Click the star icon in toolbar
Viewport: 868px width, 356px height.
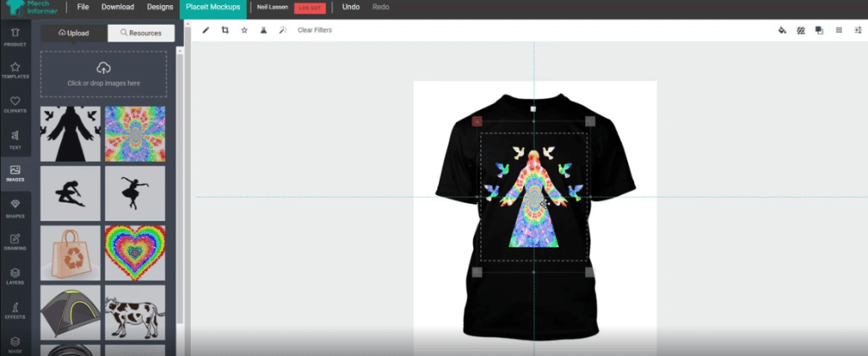[244, 30]
